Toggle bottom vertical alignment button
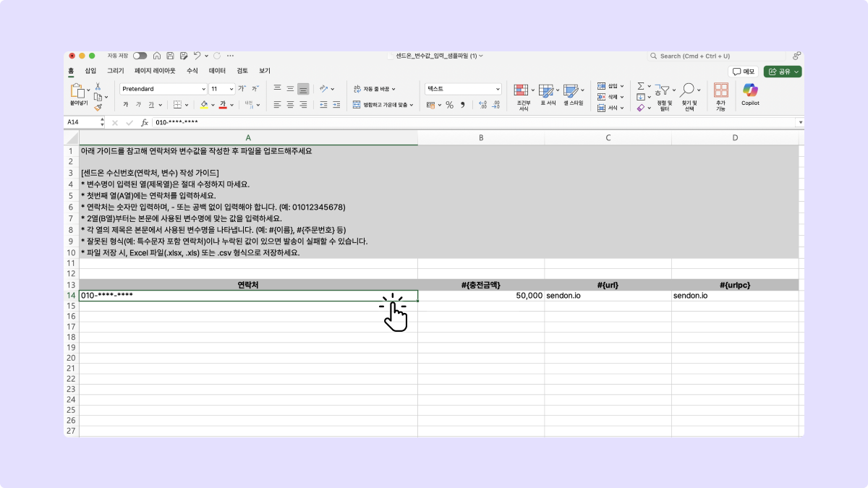The image size is (868, 488). coord(303,89)
